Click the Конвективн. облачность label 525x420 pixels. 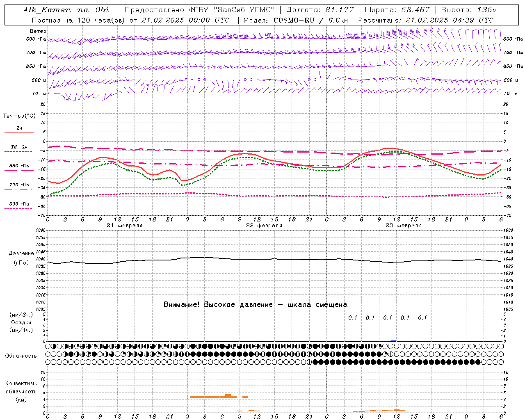point(21,388)
